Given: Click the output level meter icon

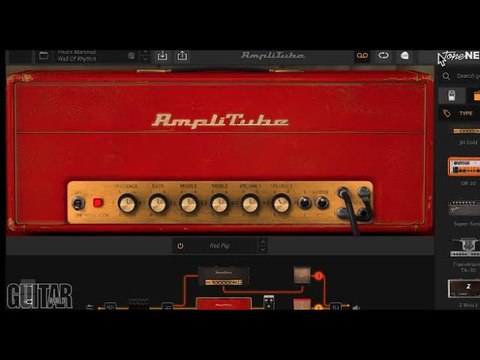Looking at the screenshot, I should pos(356,307).
